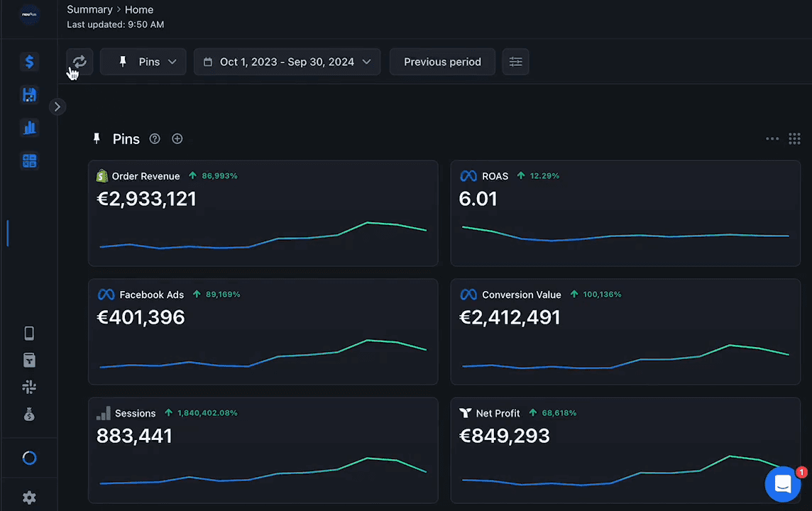Click the Previous period button
812x511 pixels.
[442, 62]
